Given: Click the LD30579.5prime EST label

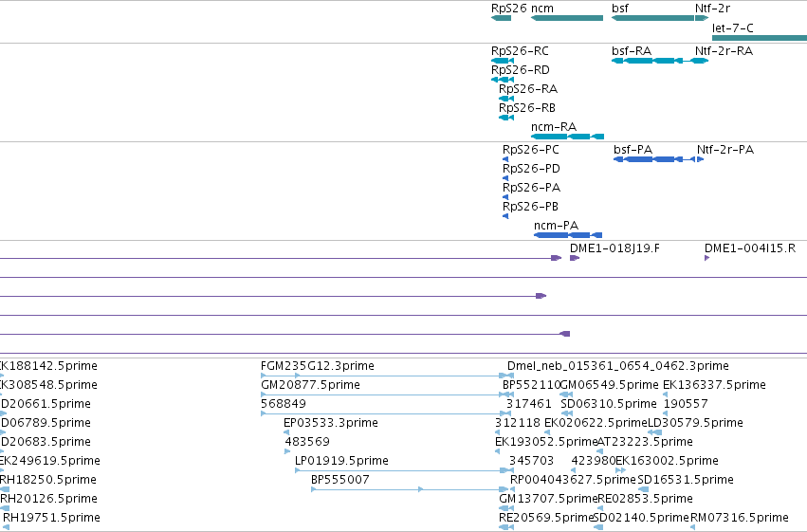Looking at the screenshot, I should pyautogui.click(x=695, y=423).
